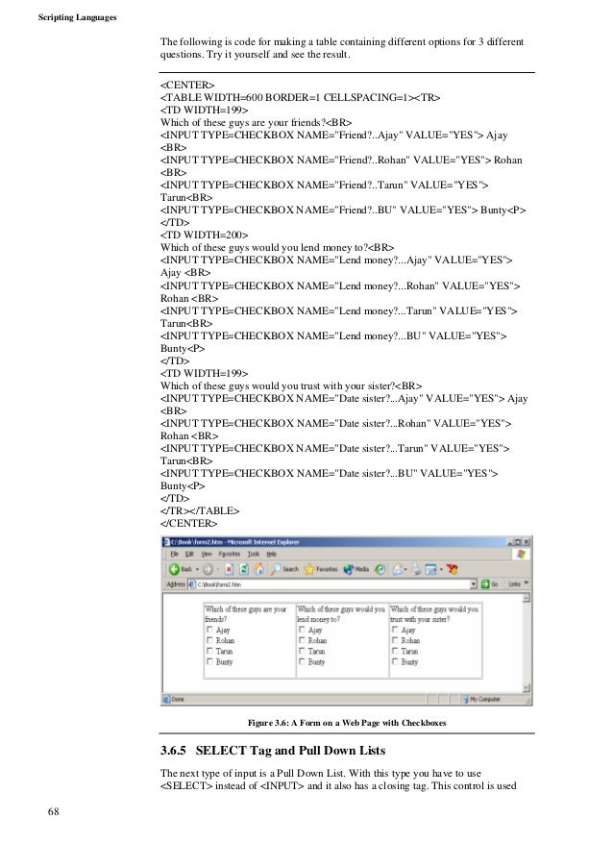Click the scrollbar down arrow in IE
This screenshot has width=613, height=868.
[x=527, y=688]
